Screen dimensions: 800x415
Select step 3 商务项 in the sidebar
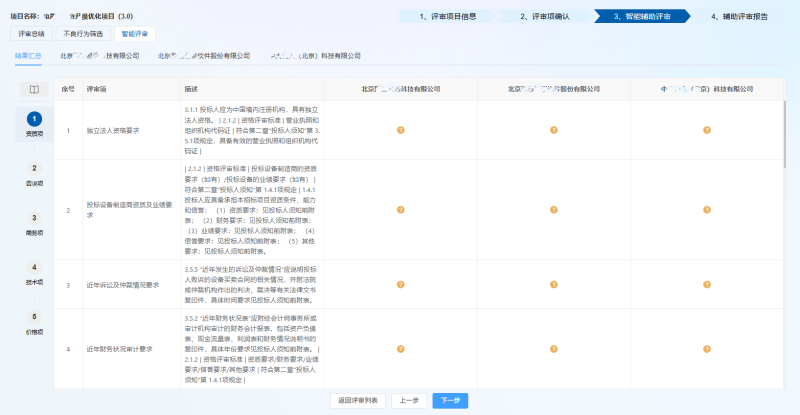tap(34, 224)
